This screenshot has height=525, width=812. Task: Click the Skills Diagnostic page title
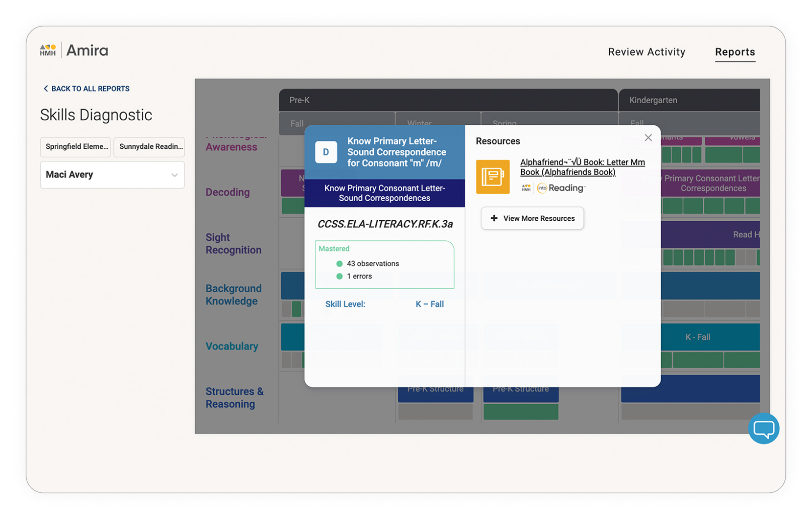(96, 115)
